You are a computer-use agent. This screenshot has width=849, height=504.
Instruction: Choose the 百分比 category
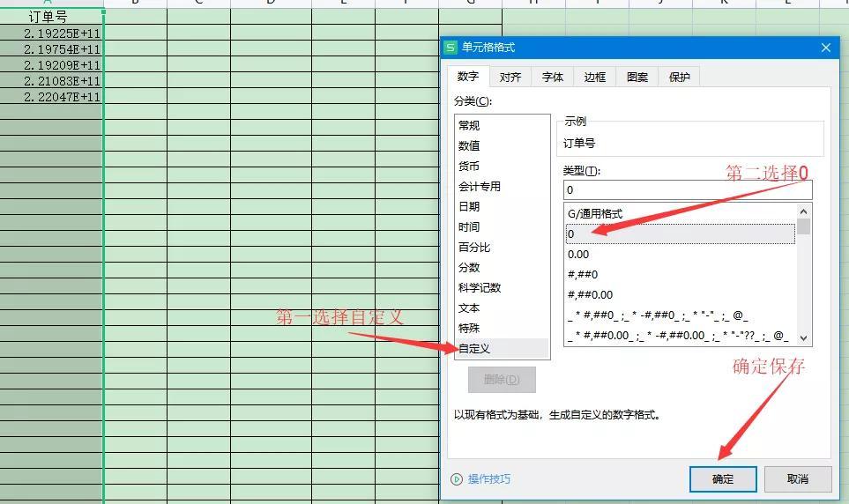[502, 248]
